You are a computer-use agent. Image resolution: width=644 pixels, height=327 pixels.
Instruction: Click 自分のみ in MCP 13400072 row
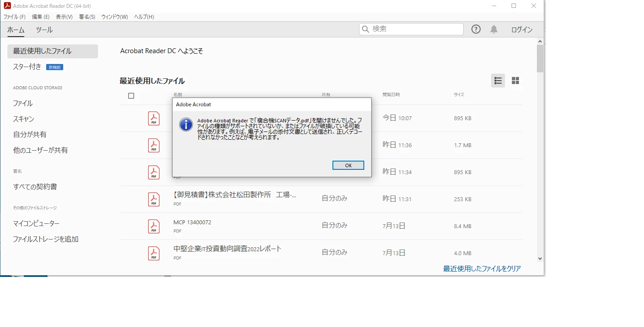334,226
